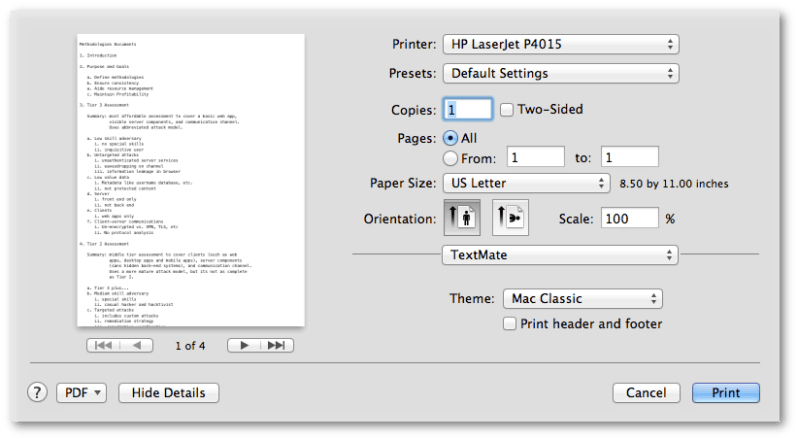Open the Paper Size US Letter dropdown
The image size is (798, 440).
[x=526, y=183]
